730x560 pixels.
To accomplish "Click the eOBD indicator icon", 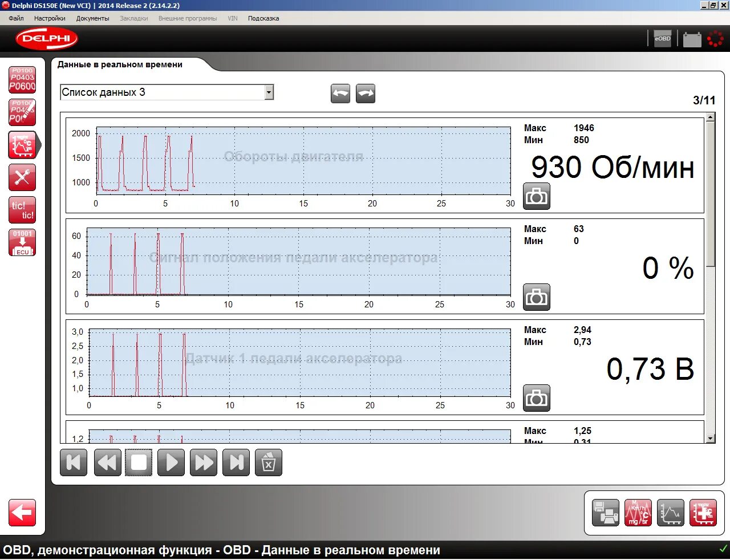I will pyautogui.click(x=662, y=39).
